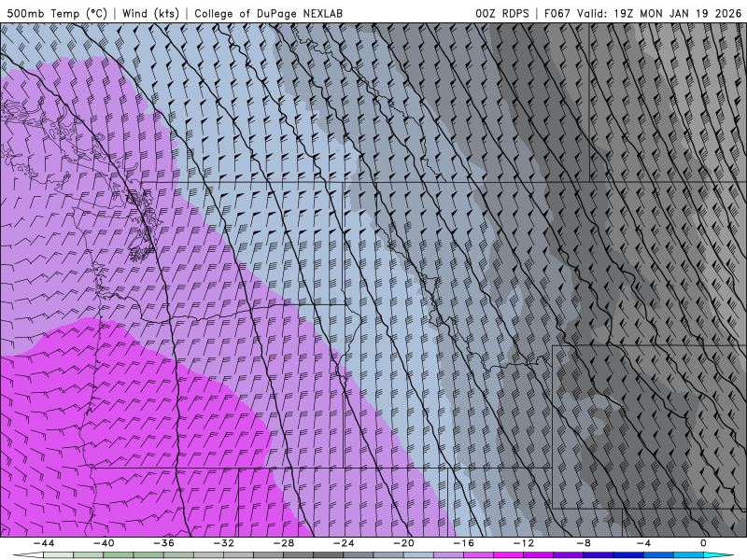Click the 'Wind (kts)' header label
Screen dimensions: 747x560
tap(150, 13)
